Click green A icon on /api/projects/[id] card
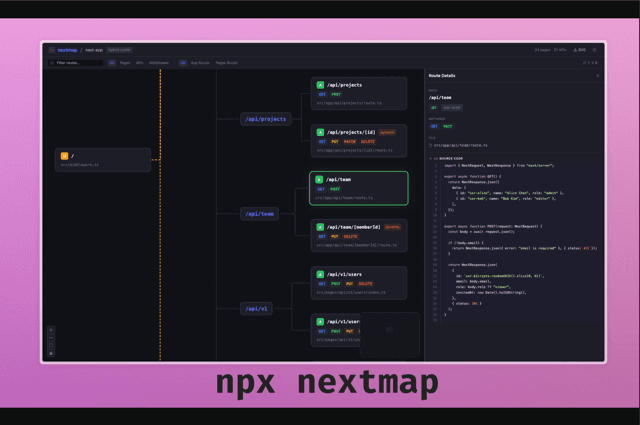 pyautogui.click(x=320, y=132)
